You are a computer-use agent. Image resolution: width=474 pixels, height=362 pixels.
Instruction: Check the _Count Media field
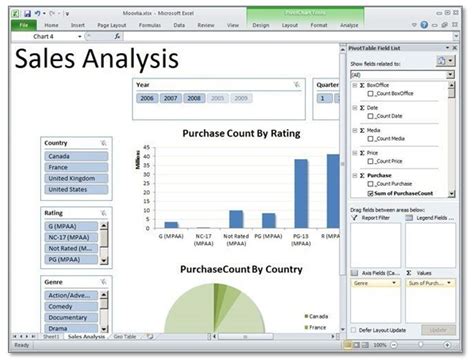[370, 139]
